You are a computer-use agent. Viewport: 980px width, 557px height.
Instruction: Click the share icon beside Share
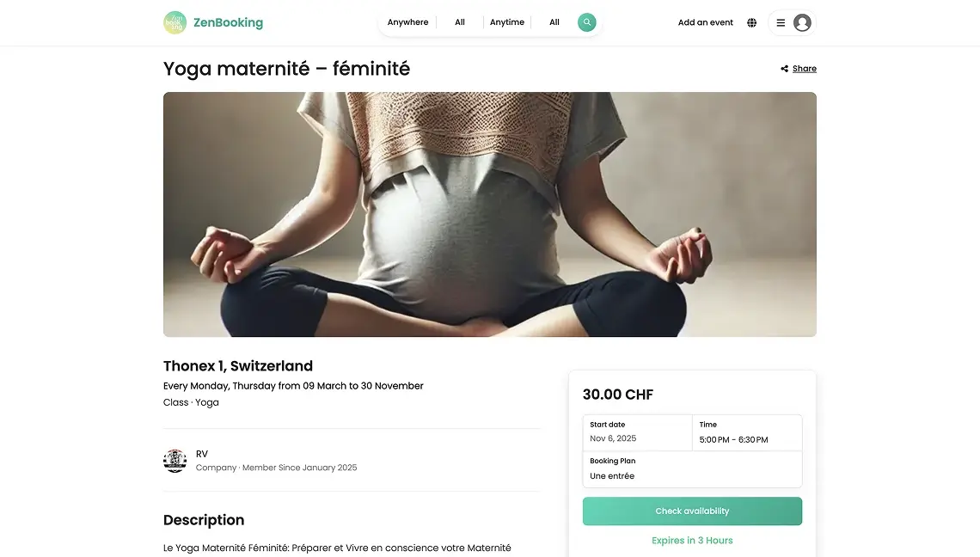point(784,69)
